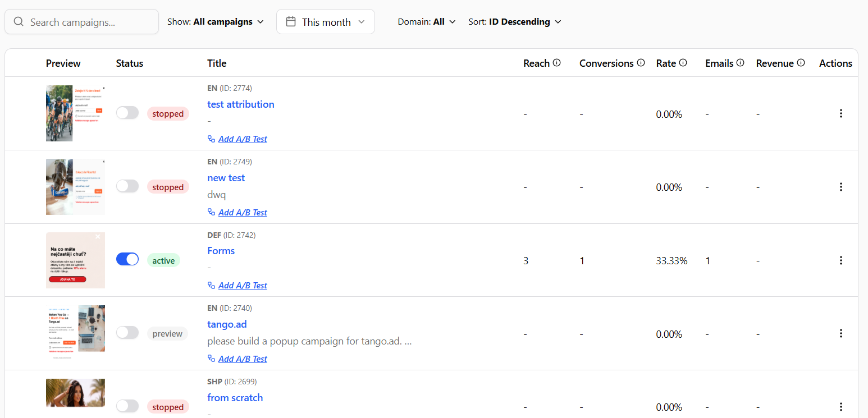Image resolution: width=868 pixels, height=418 pixels.
Task: Open three-dot menu for tango.ad campaign
Action: (840, 333)
